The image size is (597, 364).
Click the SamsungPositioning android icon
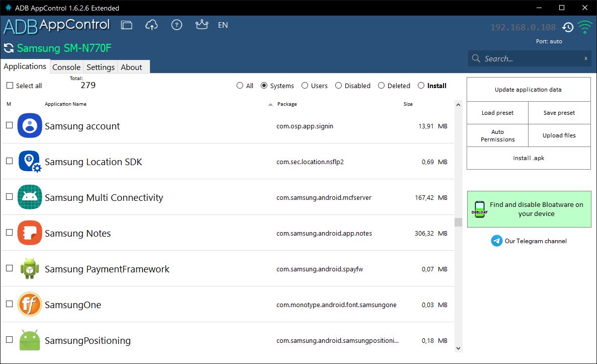click(30, 340)
